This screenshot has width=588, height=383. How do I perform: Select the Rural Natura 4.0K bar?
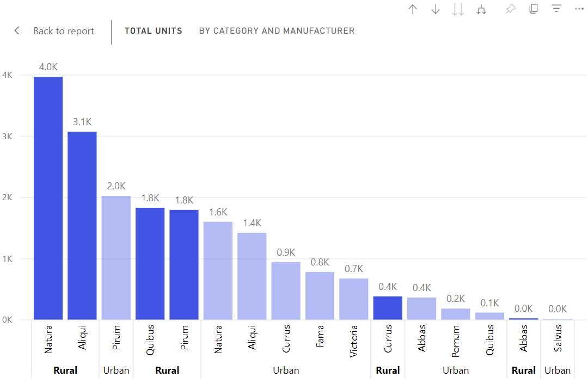click(x=48, y=198)
